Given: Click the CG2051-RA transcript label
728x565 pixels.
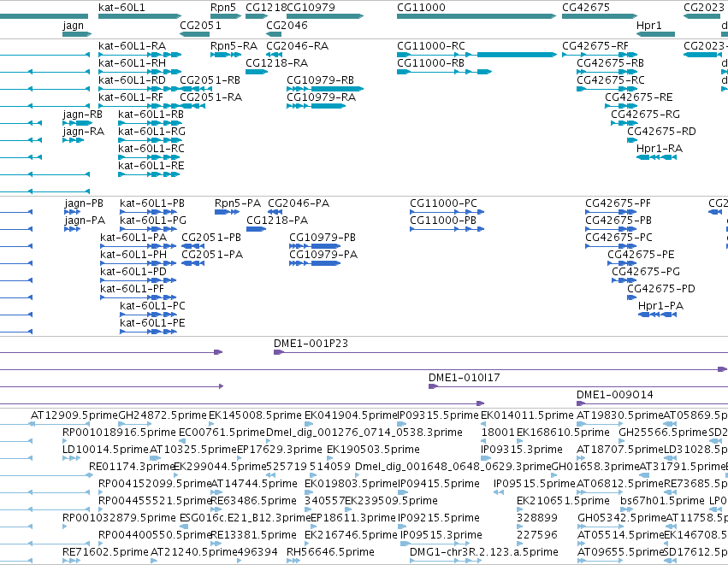Looking at the screenshot, I should pos(210,97).
